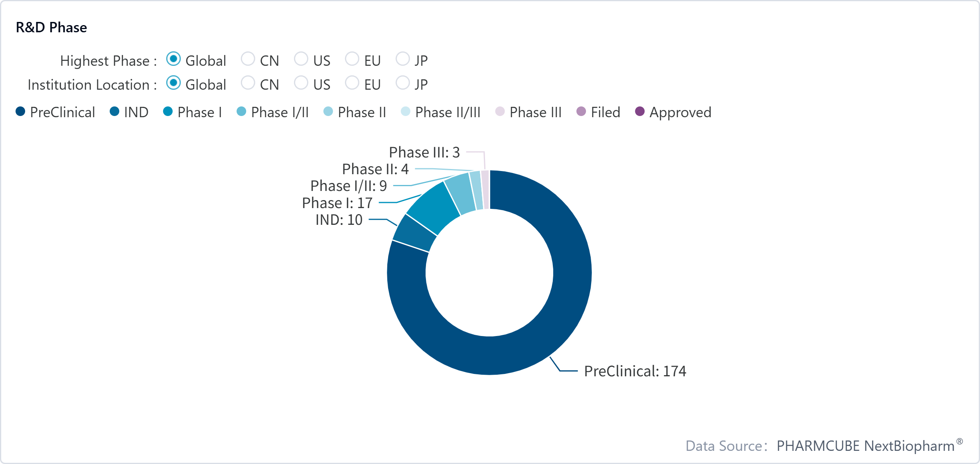The width and height of the screenshot is (980, 464).
Task: Pick JP for Institution Location
Action: [402, 83]
